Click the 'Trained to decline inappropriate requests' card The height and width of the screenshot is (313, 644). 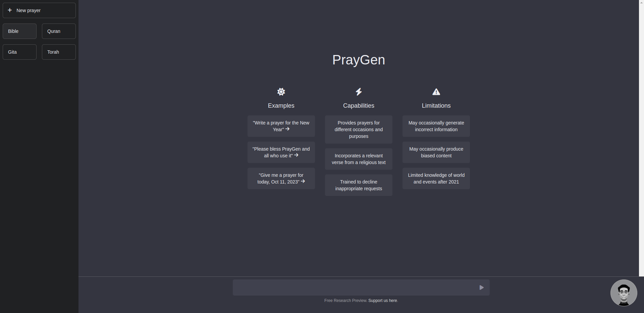pos(358,185)
